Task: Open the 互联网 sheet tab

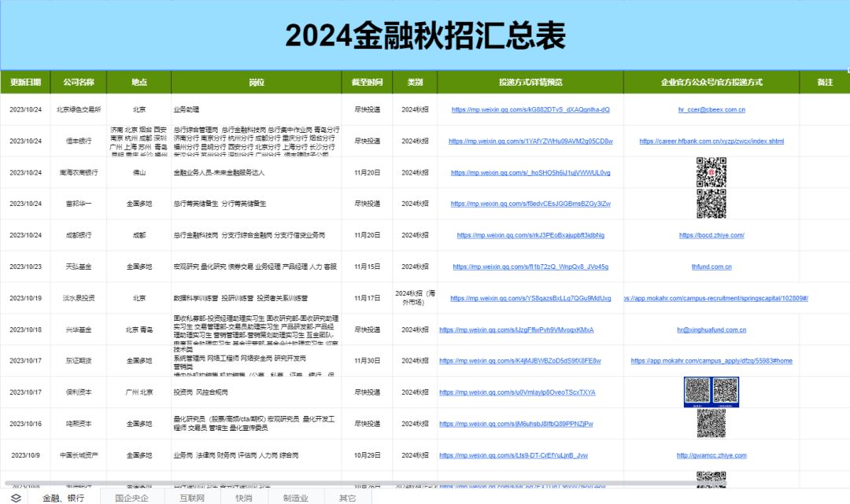Action: click(192, 498)
